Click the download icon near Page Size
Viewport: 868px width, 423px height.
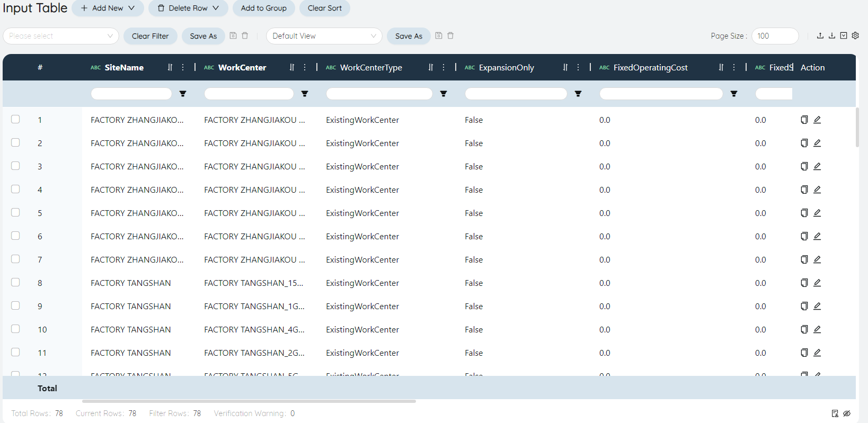click(x=831, y=35)
